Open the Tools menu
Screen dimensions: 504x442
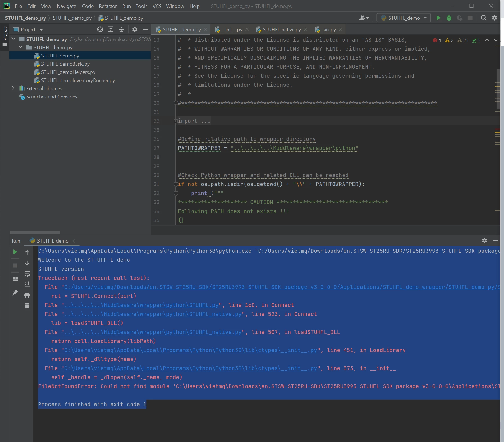141,6
